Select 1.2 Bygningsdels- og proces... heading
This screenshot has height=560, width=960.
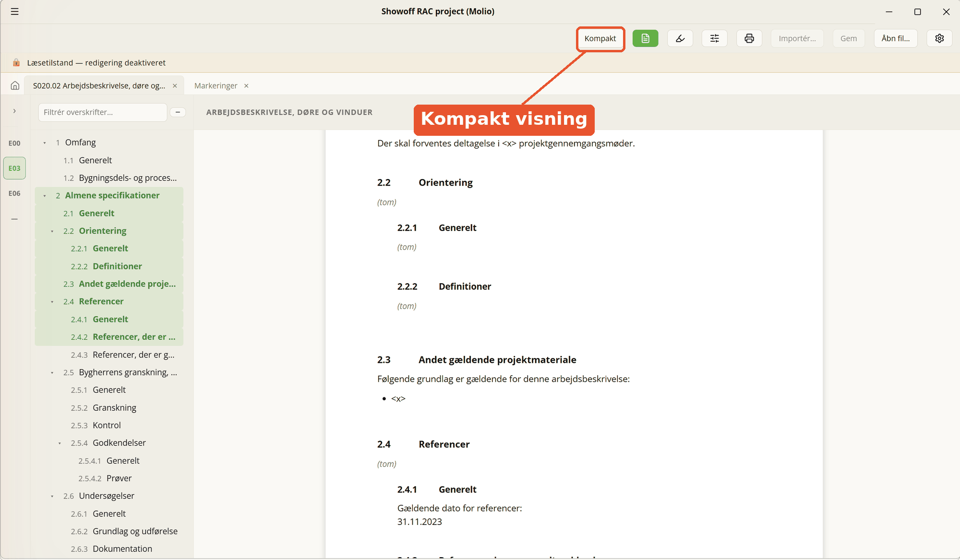coord(109,178)
